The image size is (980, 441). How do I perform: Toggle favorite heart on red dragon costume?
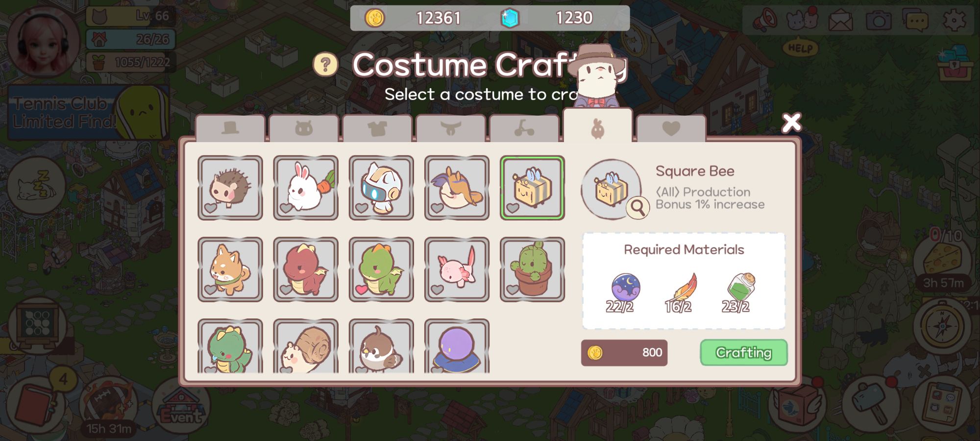click(286, 290)
